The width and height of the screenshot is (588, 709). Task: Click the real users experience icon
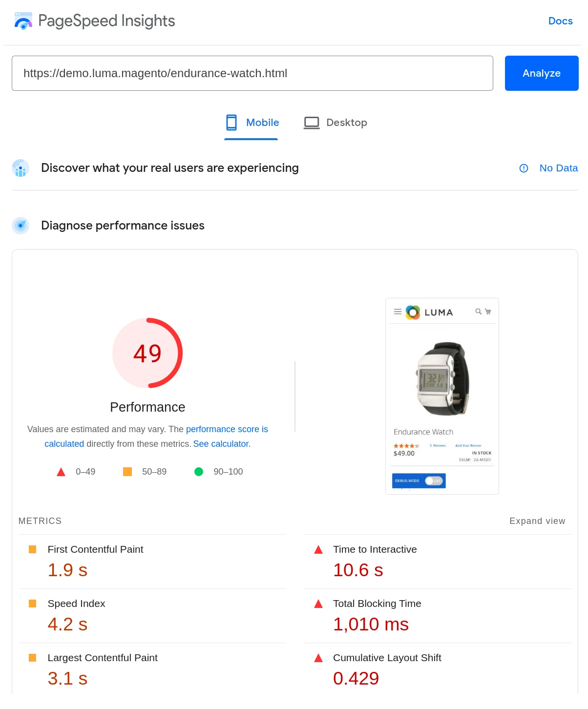[x=21, y=168]
